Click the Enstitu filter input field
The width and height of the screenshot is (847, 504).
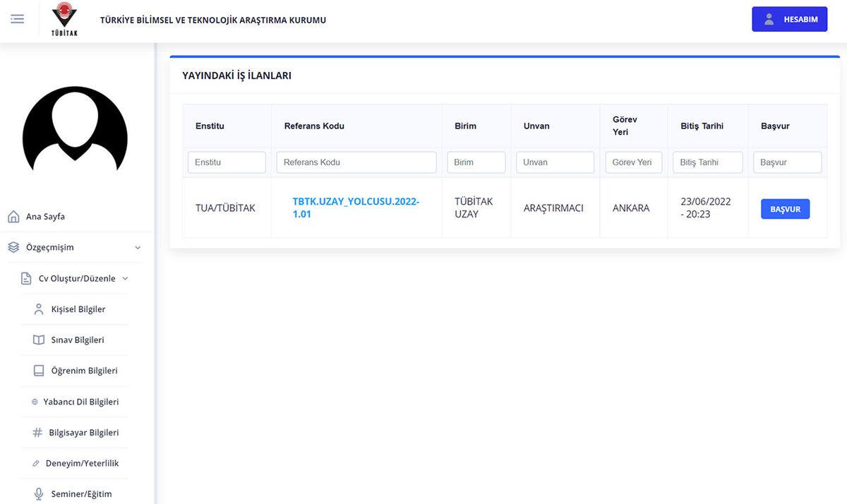227,162
